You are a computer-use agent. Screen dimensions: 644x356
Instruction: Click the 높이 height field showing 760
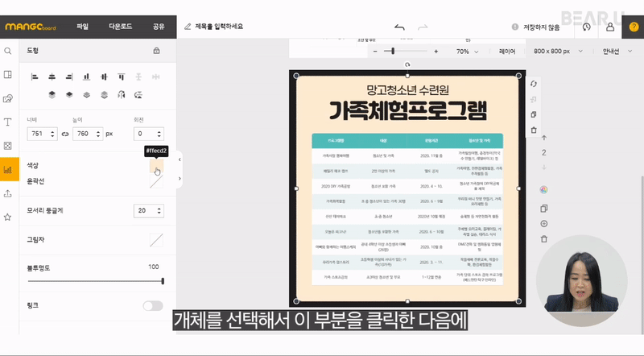88,134
